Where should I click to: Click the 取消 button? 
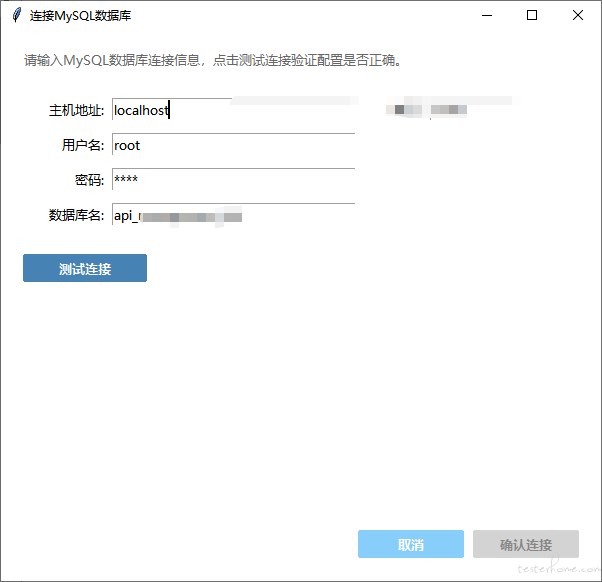pos(411,545)
